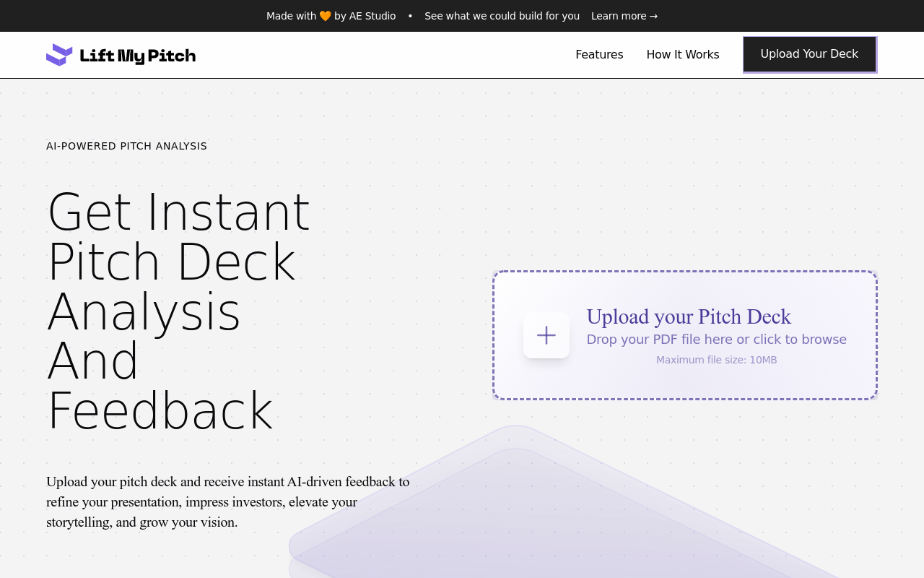The image size is (924, 578).
Task: Click the Lift My Pitch logo icon
Action: [59, 55]
